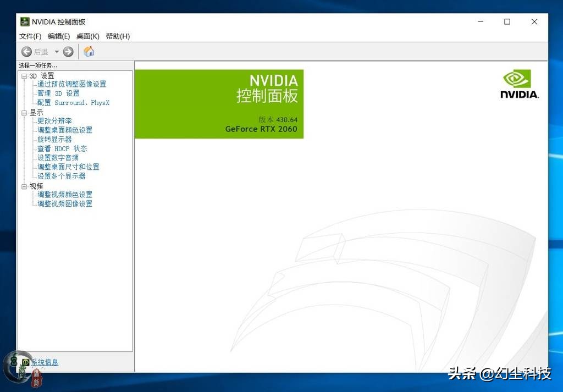Select 配置 Surround、PhysX option
Screen dimensions: 563x392
point(72,102)
